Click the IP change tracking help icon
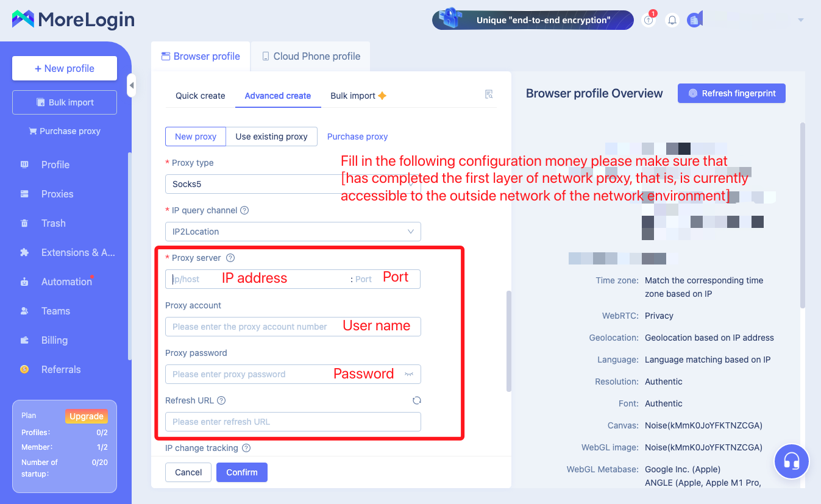The width and height of the screenshot is (821, 504). click(x=246, y=448)
